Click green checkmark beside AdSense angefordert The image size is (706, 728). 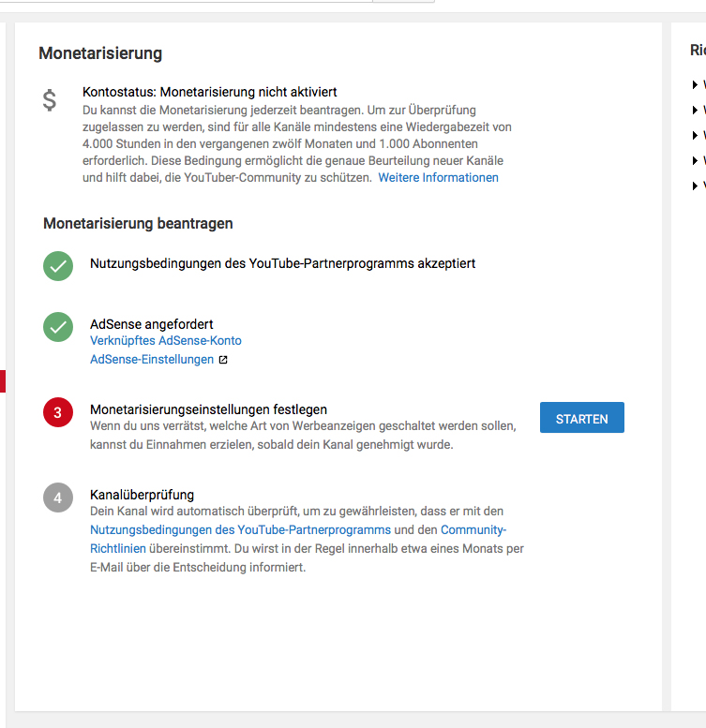pos(58,327)
